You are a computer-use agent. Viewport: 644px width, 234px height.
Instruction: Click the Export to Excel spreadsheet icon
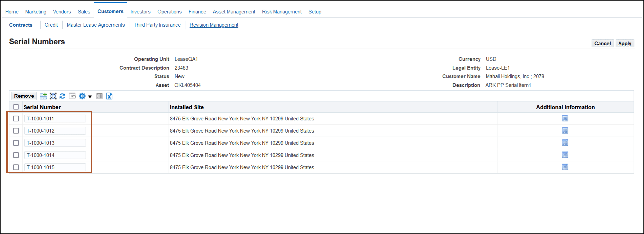point(109,96)
